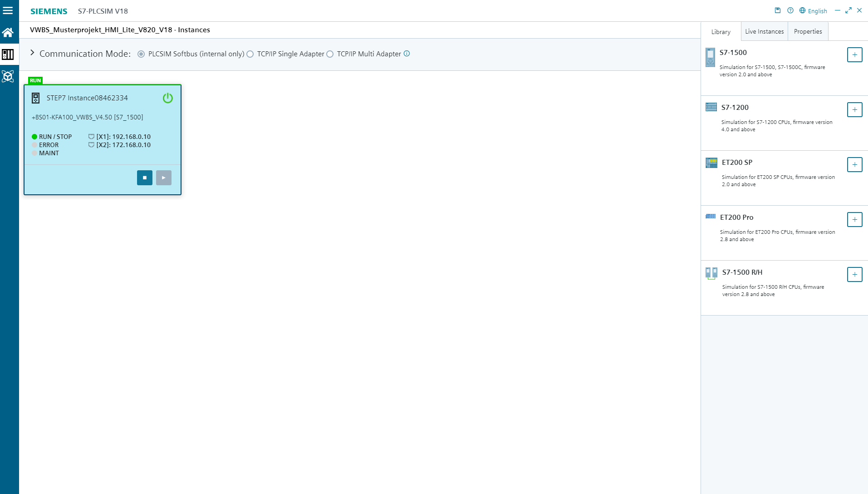Select the ET200 SP library entry title
This screenshot has height=494, width=868.
coord(737,163)
